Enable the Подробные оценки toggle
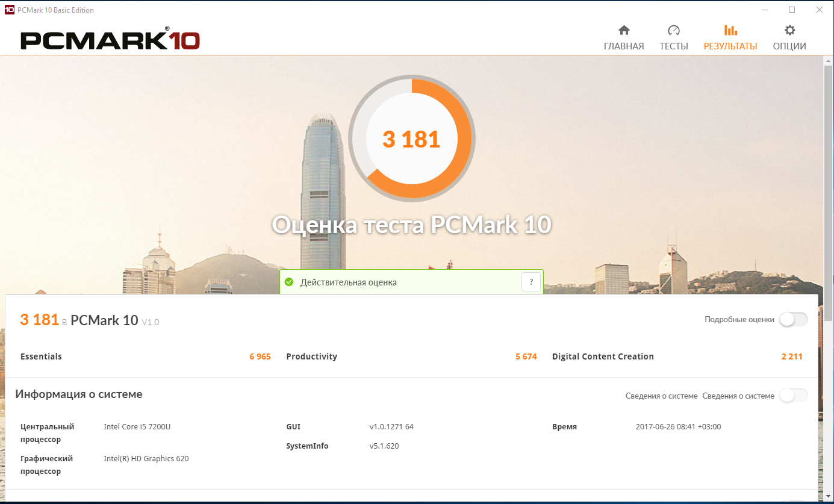Screen dimensions: 834x504 (793, 320)
